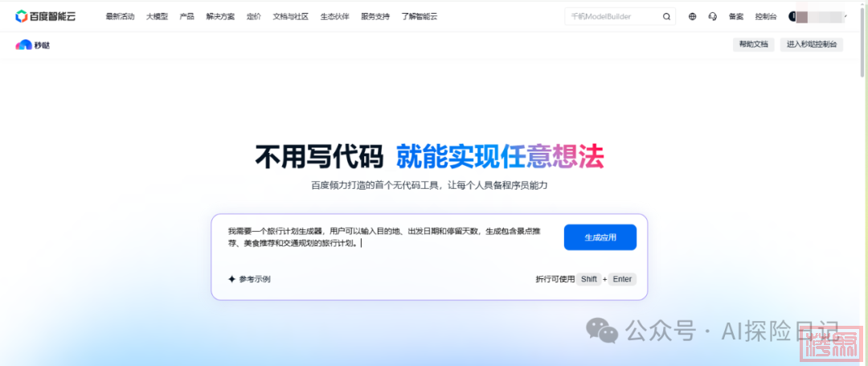Click the 就能实现任意想法 gradient headline
Image resolution: width=868 pixels, height=366 pixels.
(x=500, y=156)
